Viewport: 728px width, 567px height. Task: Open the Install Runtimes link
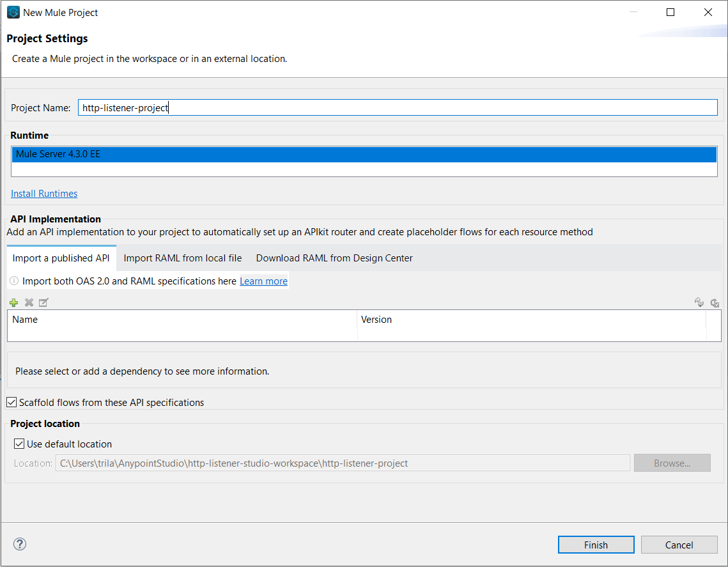tap(44, 194)
